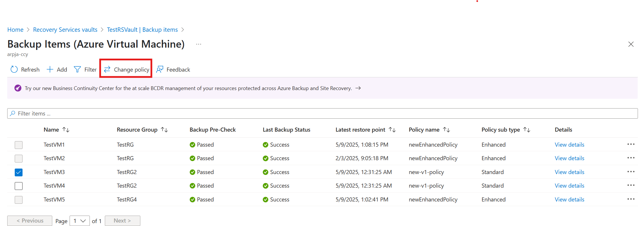Navigate to Home breadcrumb

(15, 30)
